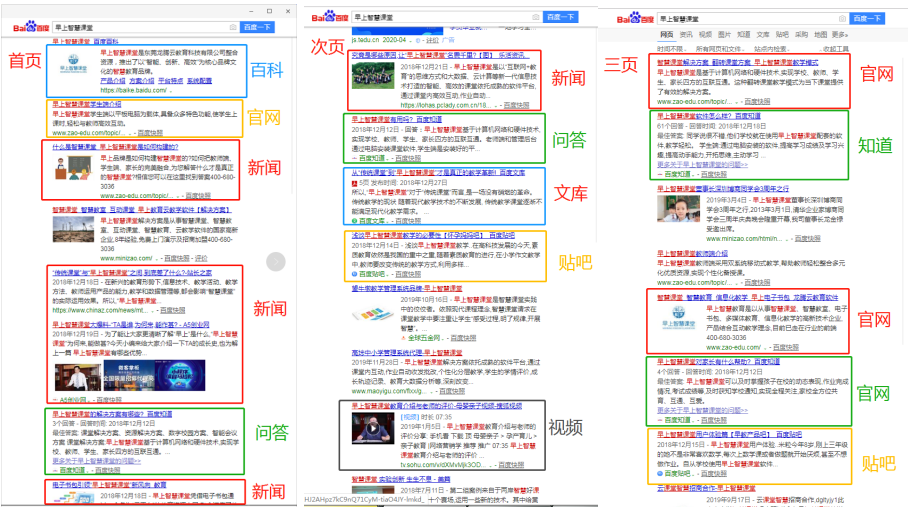Screen dimensions: 911x511
Task: Play the video thumbnail in the middle window
Action: click(x=372, y=429)
